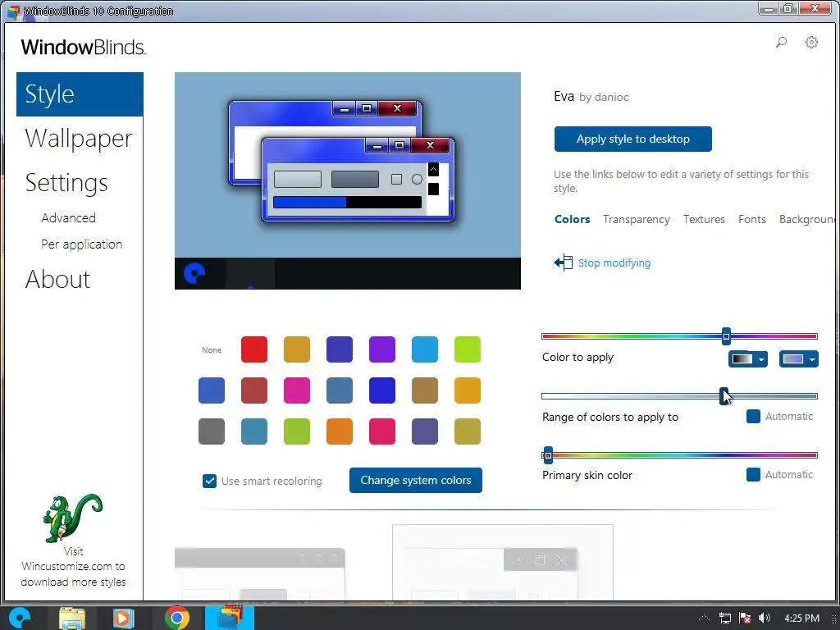Viewport: 840px width, 630px height.
Task: Click the Eva style preview image
Action: pos(348,180)
